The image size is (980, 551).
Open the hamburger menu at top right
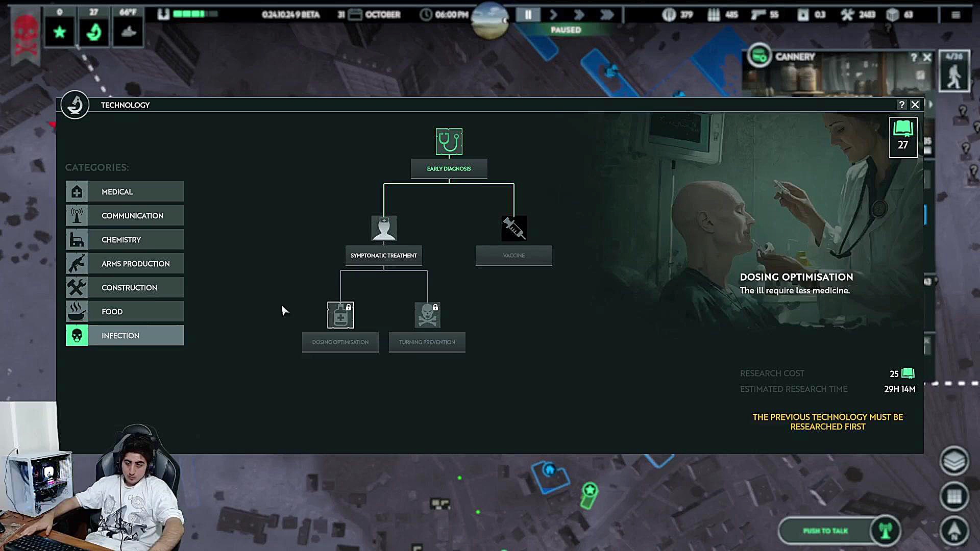[x=955, y=15]
